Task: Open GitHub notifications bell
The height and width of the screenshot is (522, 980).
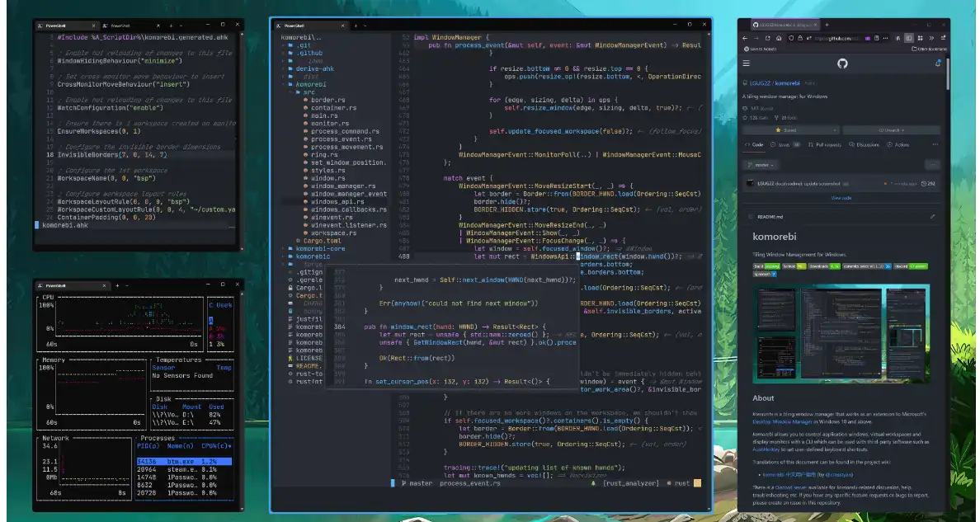Action: point(938,63)
